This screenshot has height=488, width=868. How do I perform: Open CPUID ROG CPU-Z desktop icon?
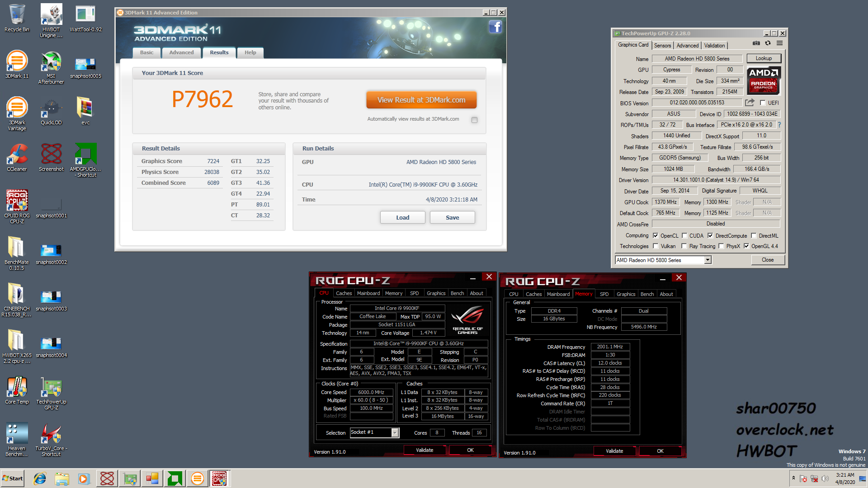pyautogui.click(x=17, y=207)
